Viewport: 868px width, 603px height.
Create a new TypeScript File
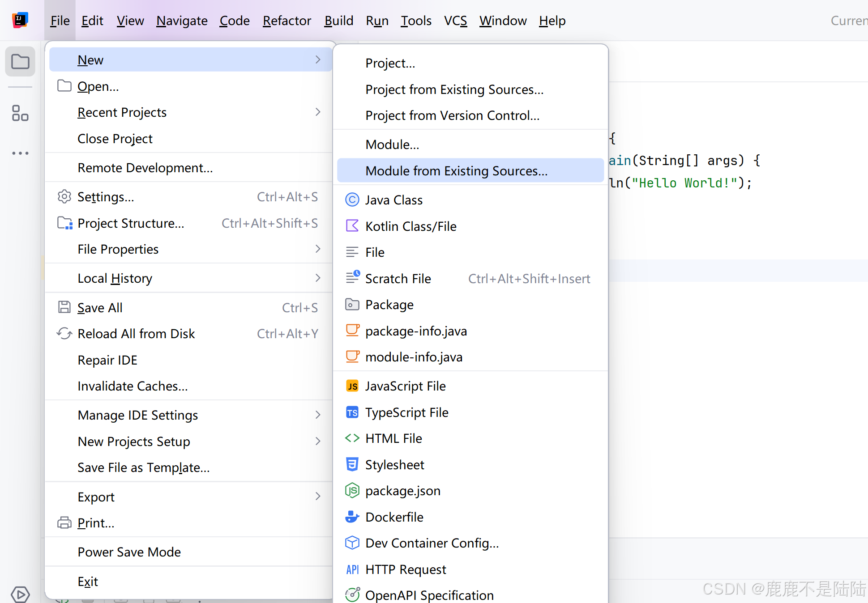point(406,412)
